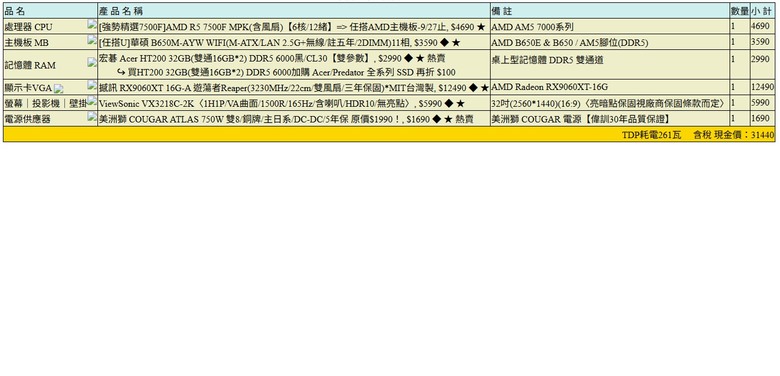Click AMD B650E & B650 / AM5腳位 note
Screen dimensions: 780x376
[570, 43]
